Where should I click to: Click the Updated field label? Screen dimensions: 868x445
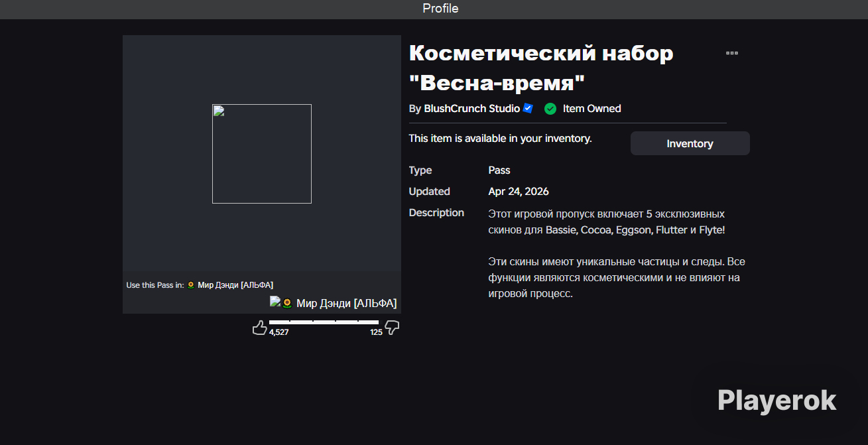pos(430,192)
